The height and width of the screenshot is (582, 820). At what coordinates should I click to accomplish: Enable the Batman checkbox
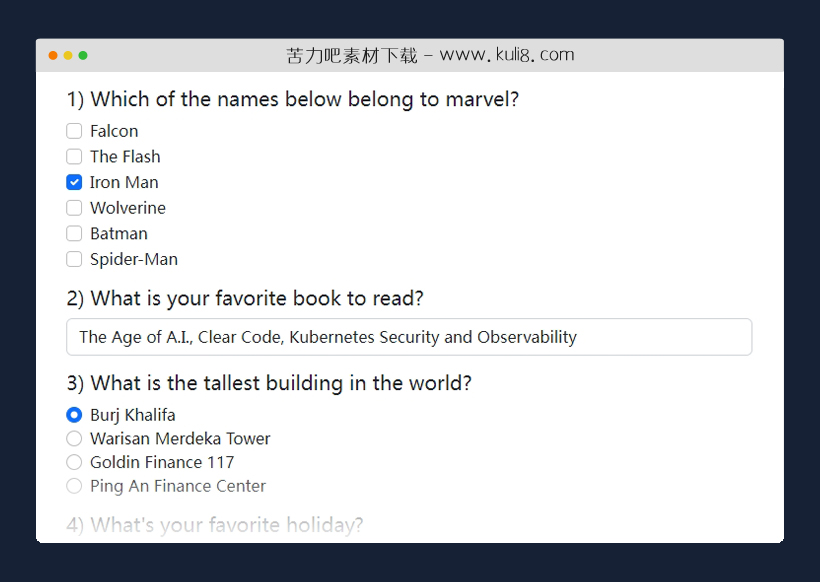tap(74, 234)
